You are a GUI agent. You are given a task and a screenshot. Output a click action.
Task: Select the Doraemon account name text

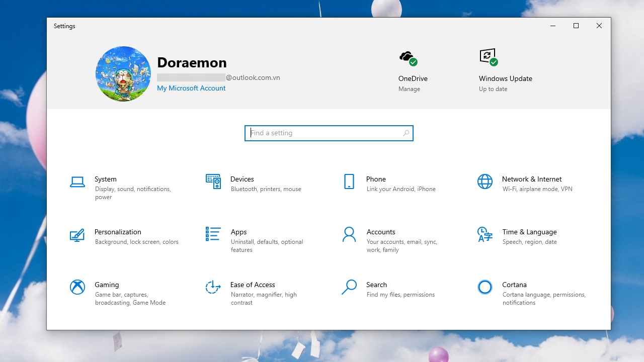192,62
